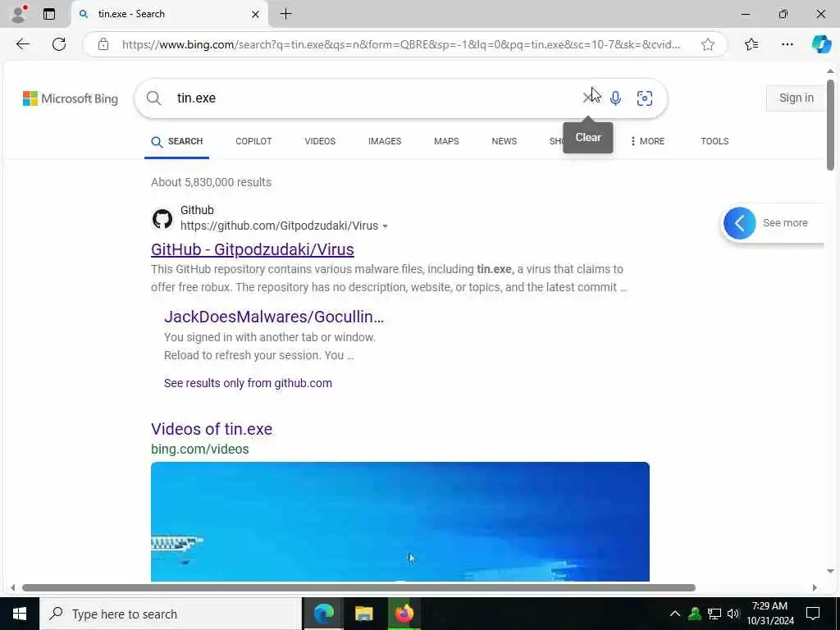Image resolution: width=840 pixels, height=630 pixels.
Task: Reload the page with refresh icon
Action: coord(59,44)
